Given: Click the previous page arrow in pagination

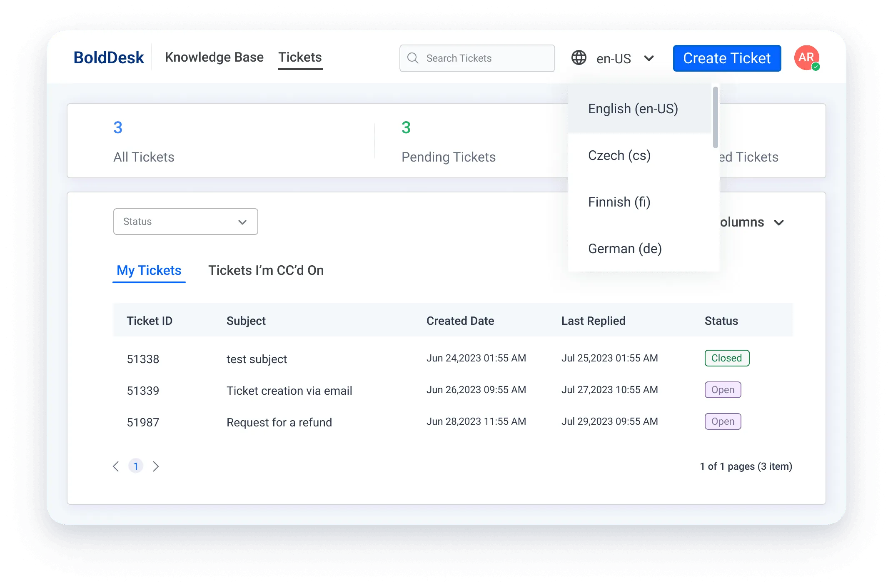Looking at the screenshot, I should point(116,466).
